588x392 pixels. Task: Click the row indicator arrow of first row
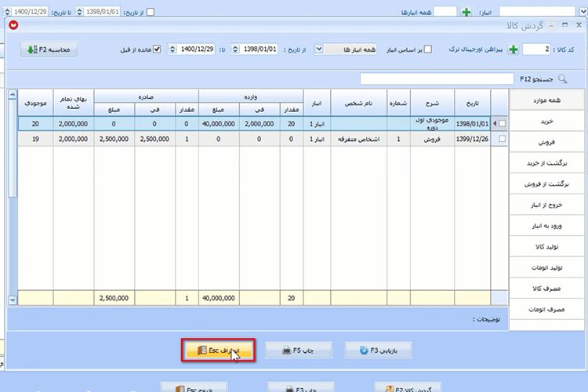pos(495,124)
